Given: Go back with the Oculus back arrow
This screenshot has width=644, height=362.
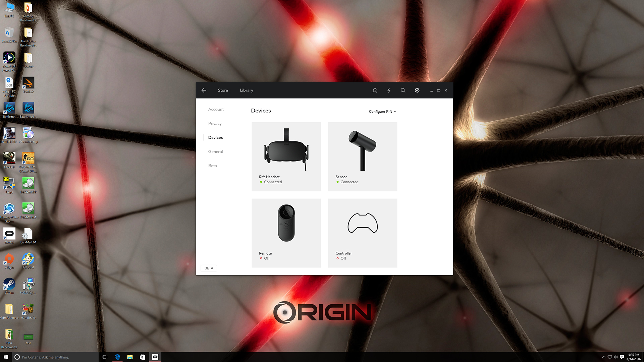Looking at the screenshot, I should [204, 90].
